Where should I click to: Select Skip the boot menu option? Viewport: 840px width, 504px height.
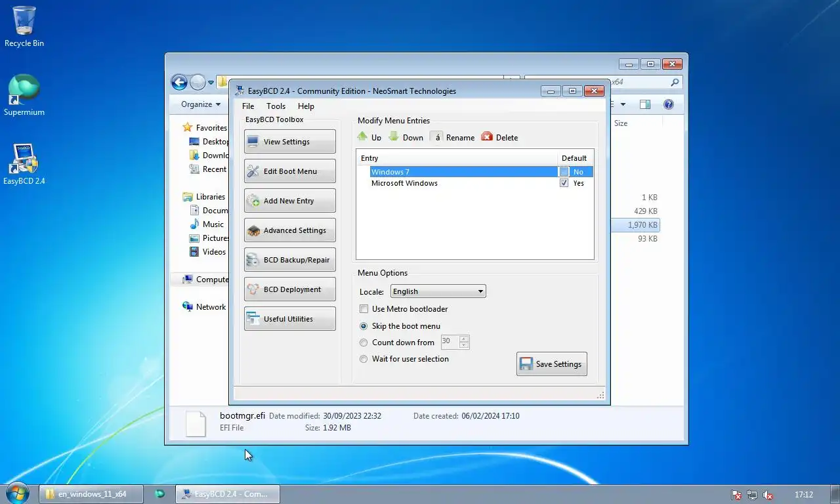pyautogui.click(x=364, y=326)
